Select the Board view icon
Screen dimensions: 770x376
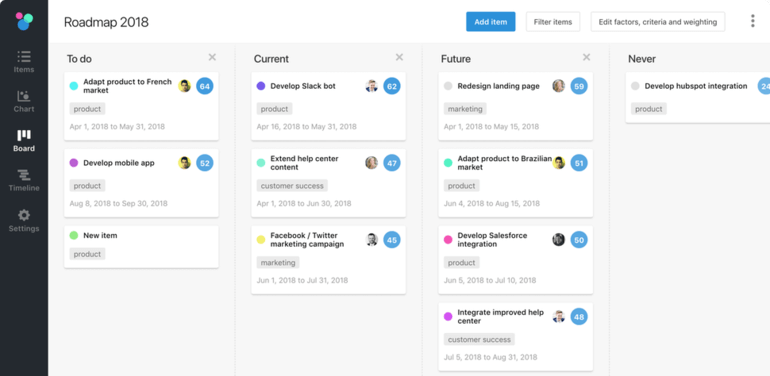(24, 141)
